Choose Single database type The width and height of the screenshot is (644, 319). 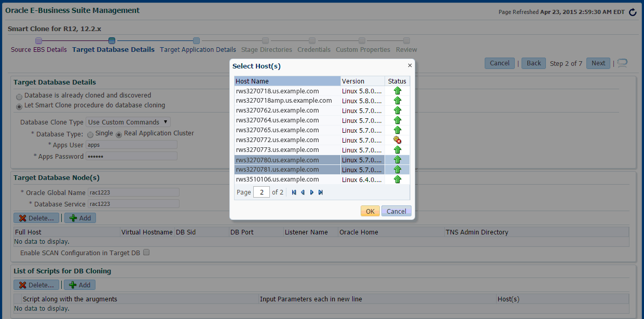(90, 134)
